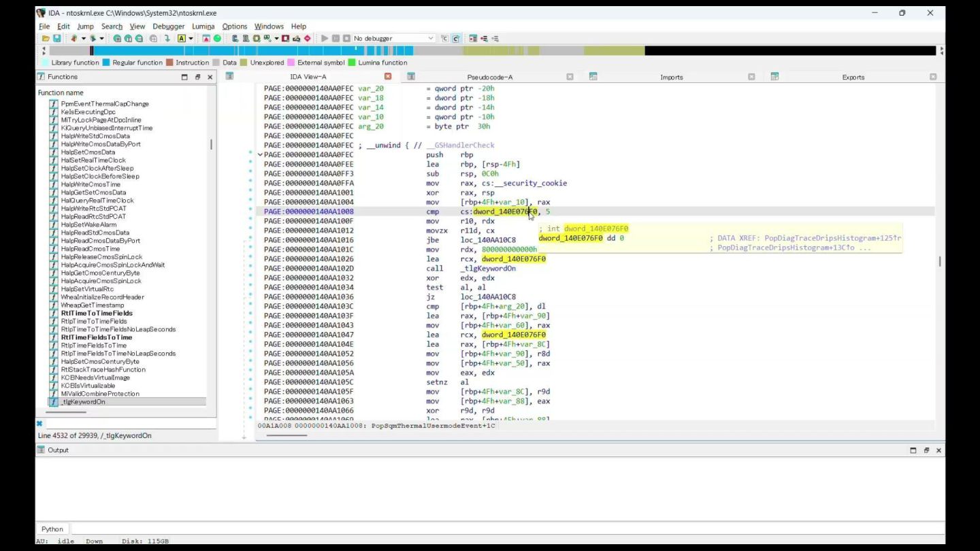
Task: Open the Lumina menu
Action: pos(203,27)
